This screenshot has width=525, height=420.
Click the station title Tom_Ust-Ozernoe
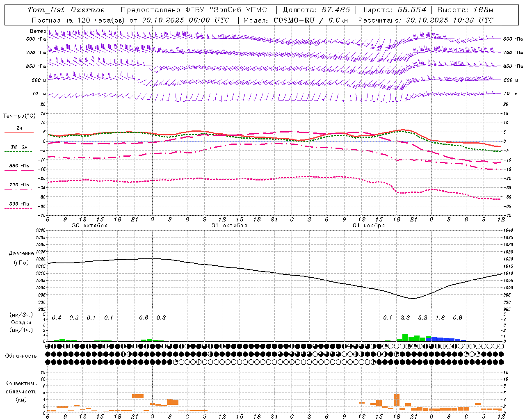[66, 10]
